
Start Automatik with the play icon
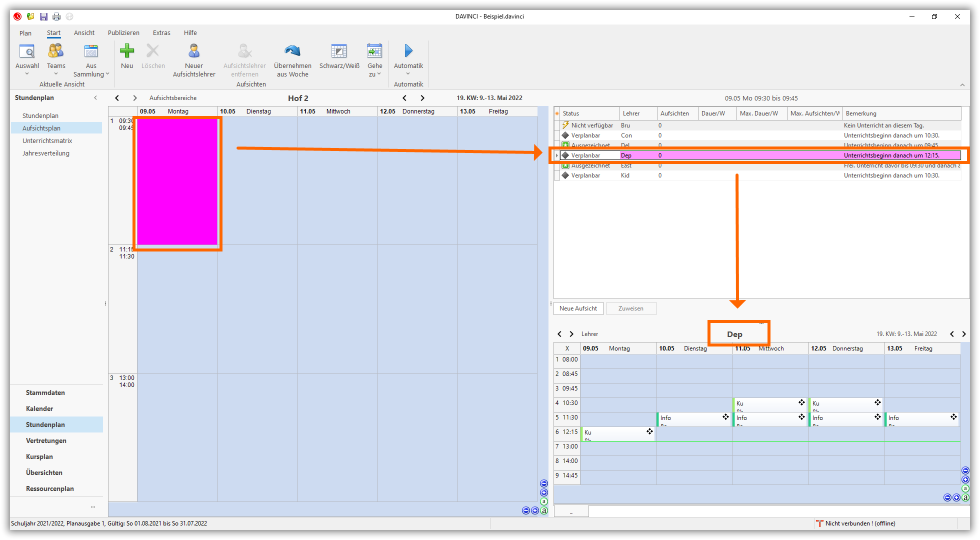click(x=408, y=51)
